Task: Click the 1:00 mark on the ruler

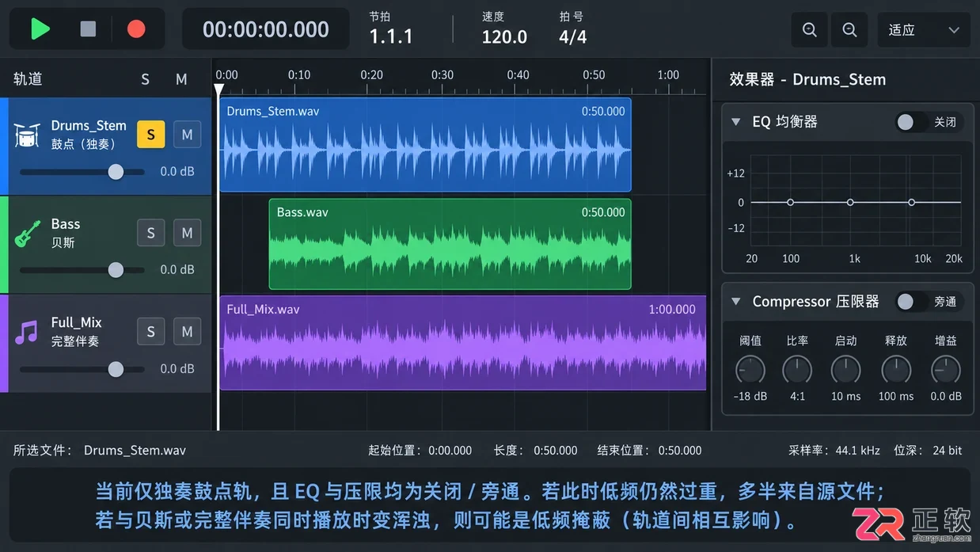Action: point(668,75)
